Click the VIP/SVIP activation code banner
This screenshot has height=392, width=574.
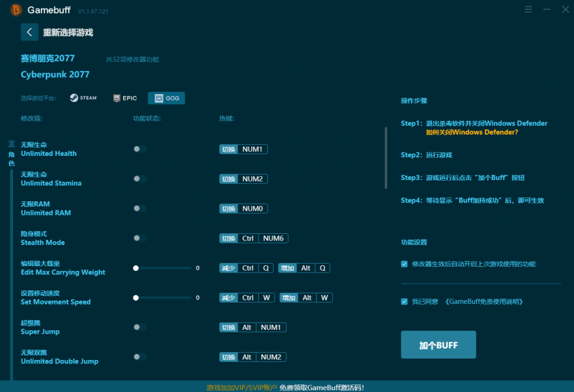pos(285,388)
